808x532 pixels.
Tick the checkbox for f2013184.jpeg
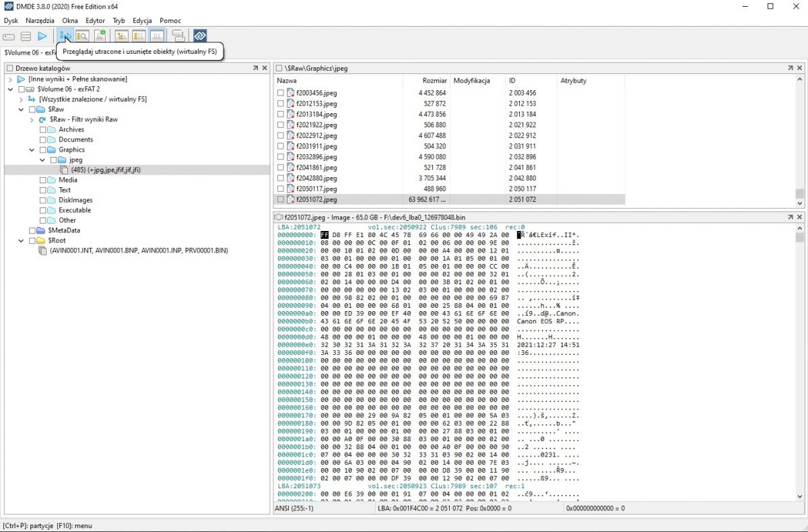pyautogui.click(x=281, y=114)
